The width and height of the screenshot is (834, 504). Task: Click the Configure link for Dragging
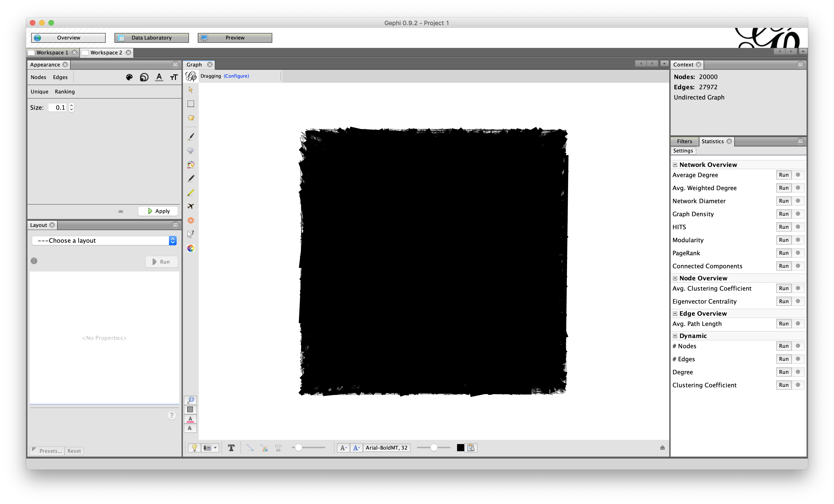click(x=236, y=76)
